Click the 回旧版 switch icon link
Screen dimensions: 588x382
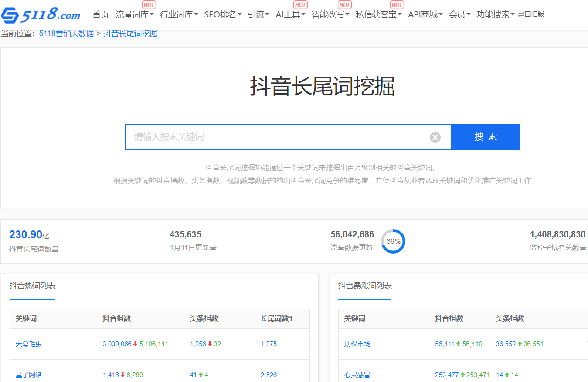[531, 14]
